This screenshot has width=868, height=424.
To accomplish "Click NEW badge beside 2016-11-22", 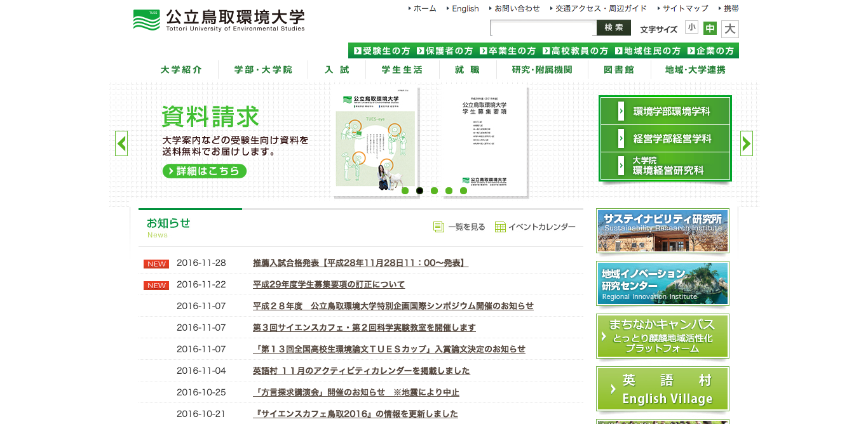I will click(156, 285).
